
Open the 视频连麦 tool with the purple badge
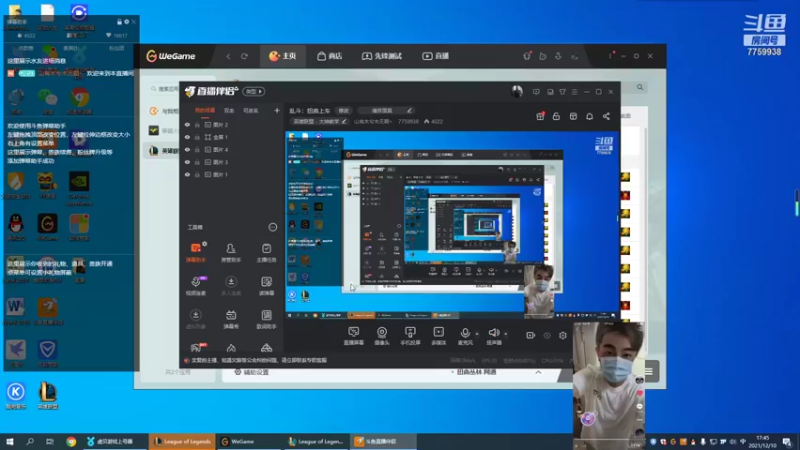[x=196, y=286]
